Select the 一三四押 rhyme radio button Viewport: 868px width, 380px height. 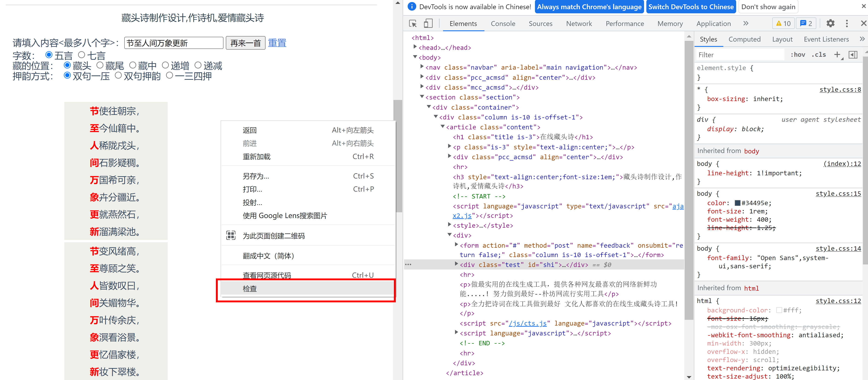tap(170, 75)
